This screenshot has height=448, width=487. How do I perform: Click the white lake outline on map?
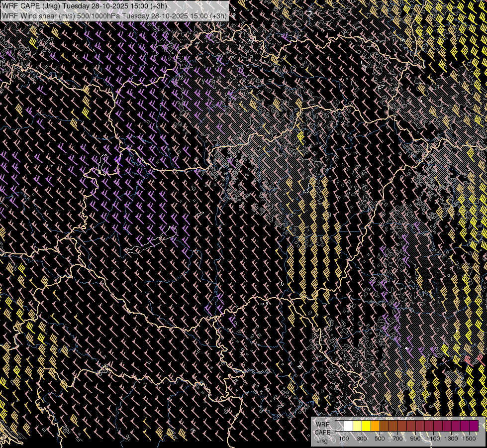[152, 240]
